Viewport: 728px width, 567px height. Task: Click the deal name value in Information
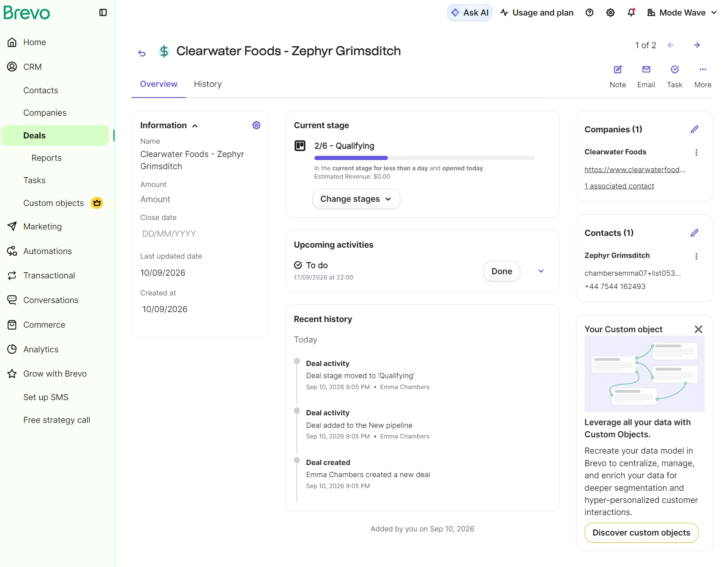tap(192, 160)
